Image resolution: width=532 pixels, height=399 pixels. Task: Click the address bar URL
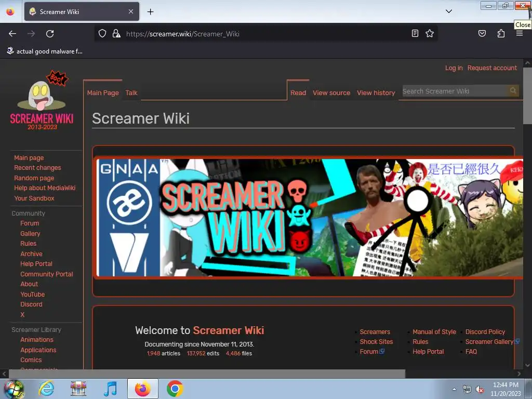182,34
